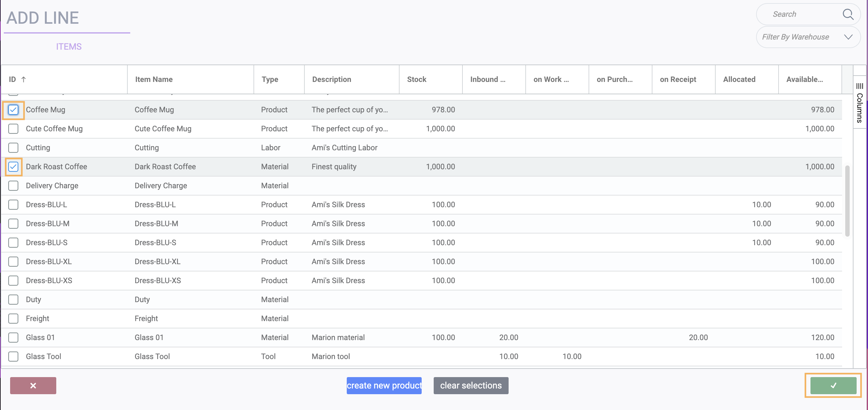Screen dimensions: 868x410
Task: Sort by the Stock column header
Action: tap(417, 79)
